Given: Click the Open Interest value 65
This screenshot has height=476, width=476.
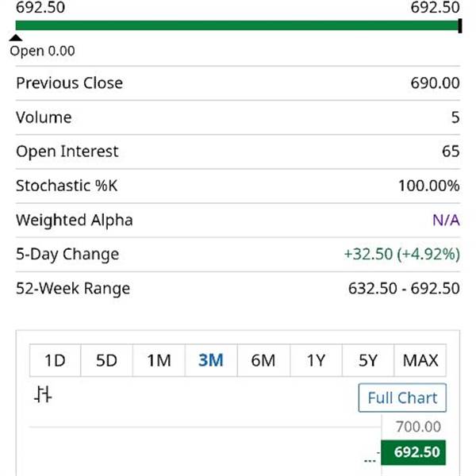Looking at the screenshot, I should [451, 152].
